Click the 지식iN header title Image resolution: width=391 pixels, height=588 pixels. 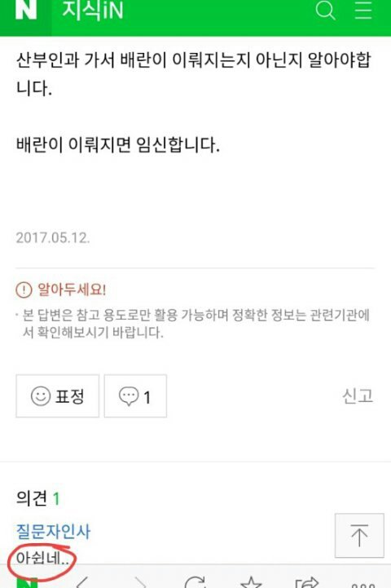tap(92, 10)
